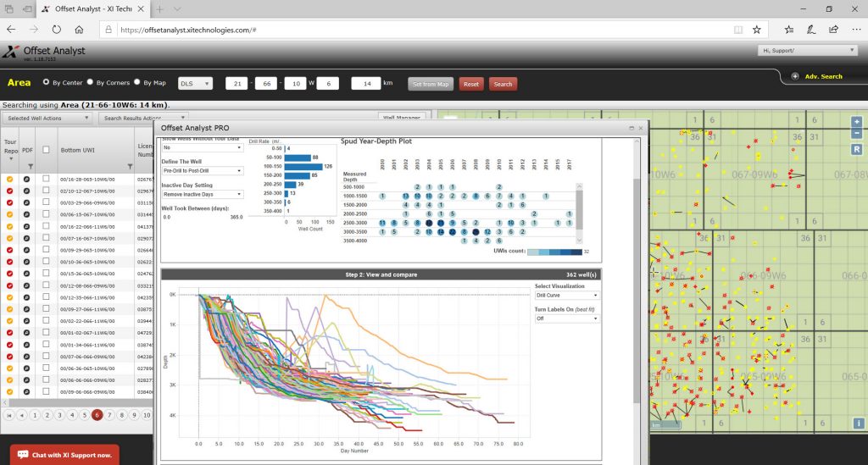The height and width of the screenshot is (465, 868).
Task: Open PDF icon for well 00/09-29-065-10W6/00
Action: (26, 250)
